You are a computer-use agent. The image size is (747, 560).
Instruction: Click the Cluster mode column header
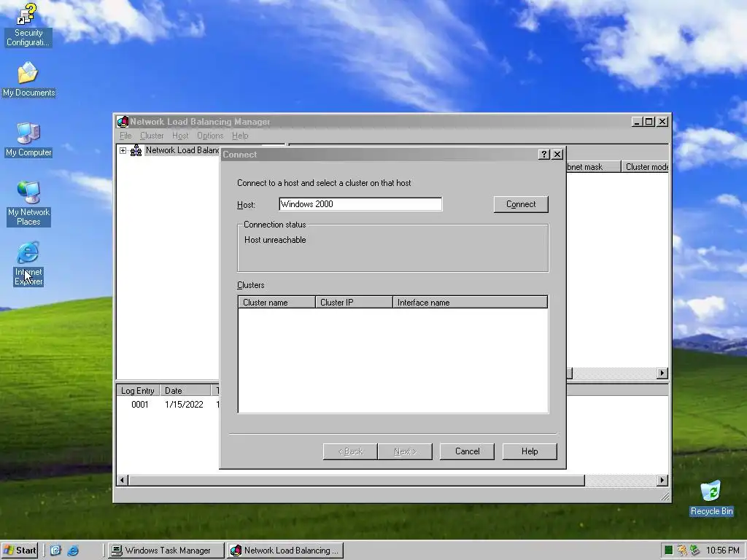(x=645, y=167)
